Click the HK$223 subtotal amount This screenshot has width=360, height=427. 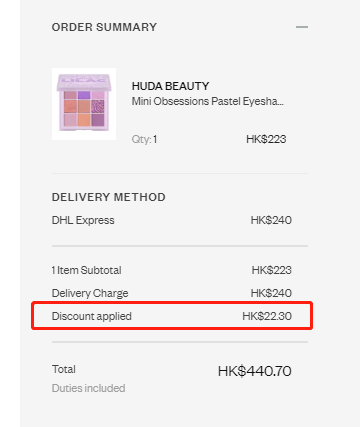[271, 270]
